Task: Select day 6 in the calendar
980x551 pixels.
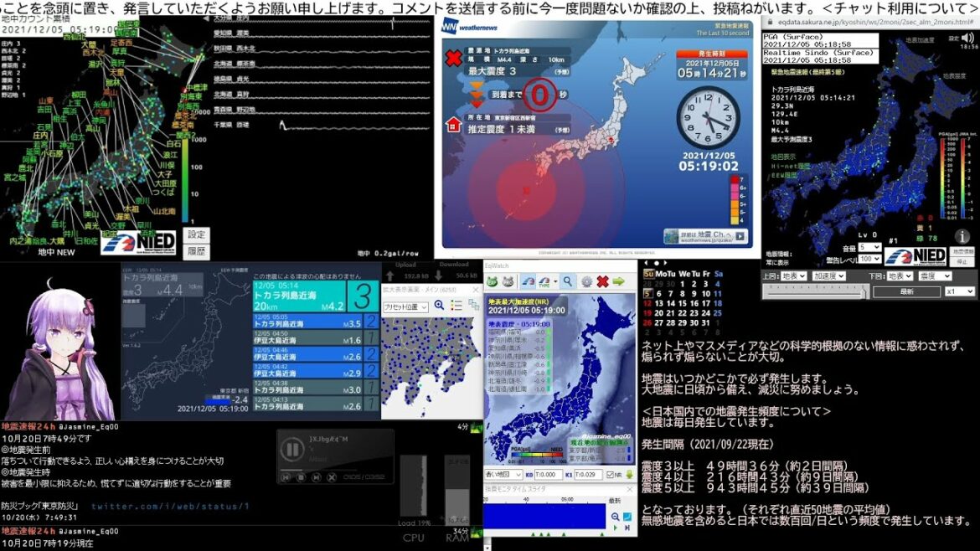Action: [x=659, y=294]
